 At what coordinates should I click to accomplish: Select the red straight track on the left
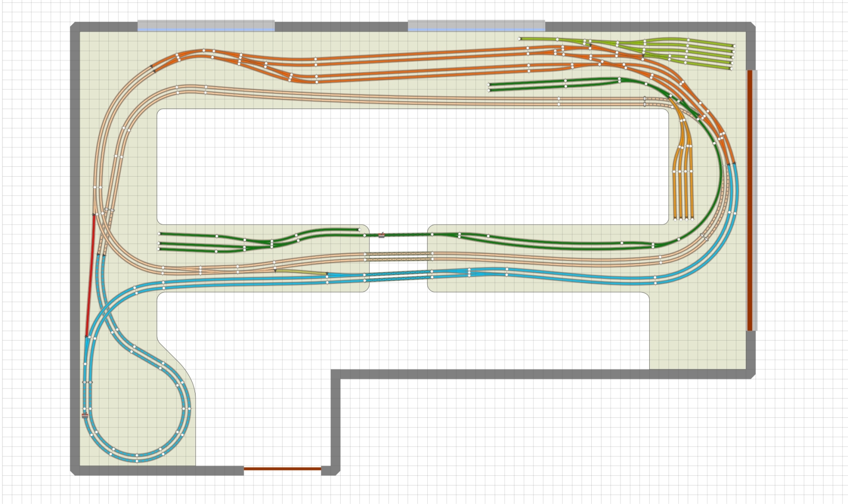[90, 276]
